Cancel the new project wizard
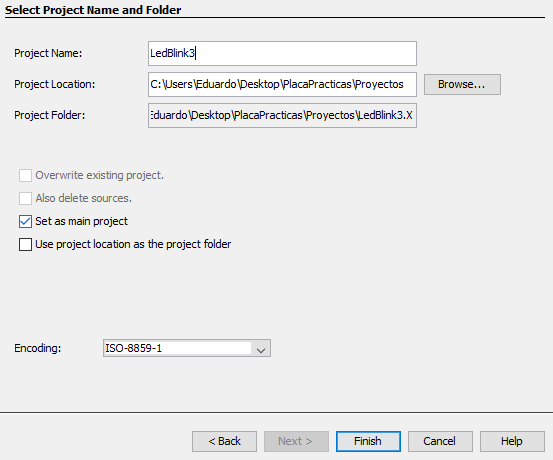 [440, 441]
